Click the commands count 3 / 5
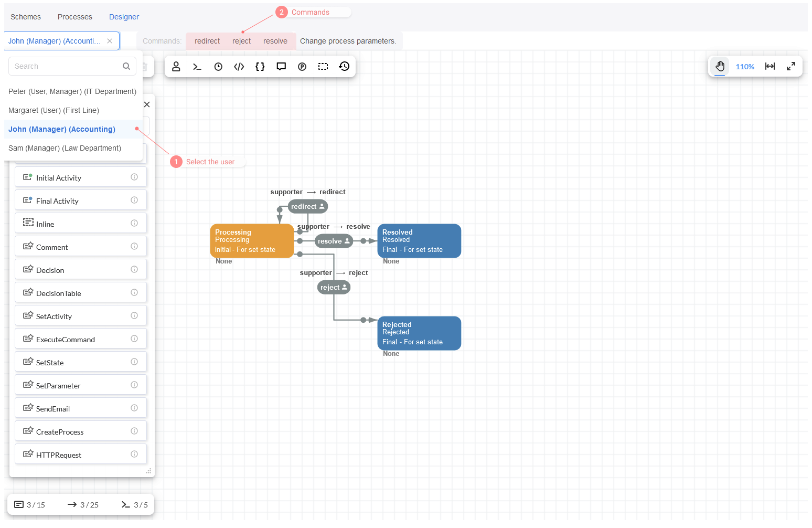 tap(135, 505)
